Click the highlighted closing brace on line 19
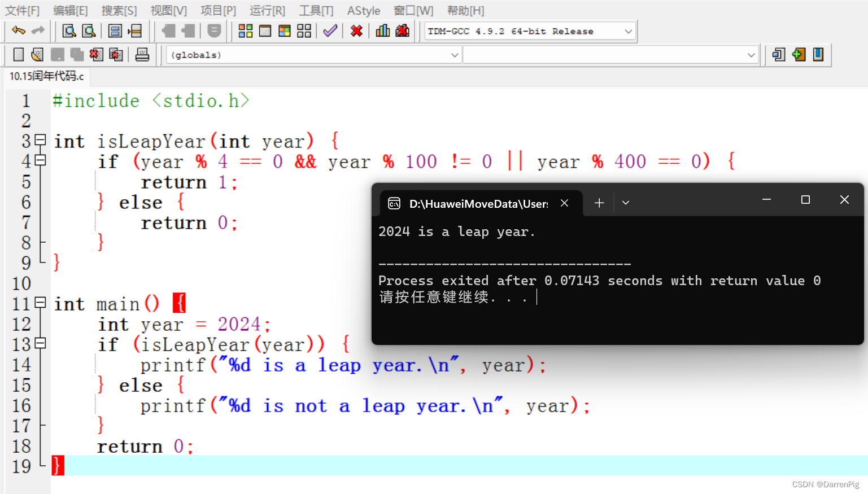 coord(58,466)
